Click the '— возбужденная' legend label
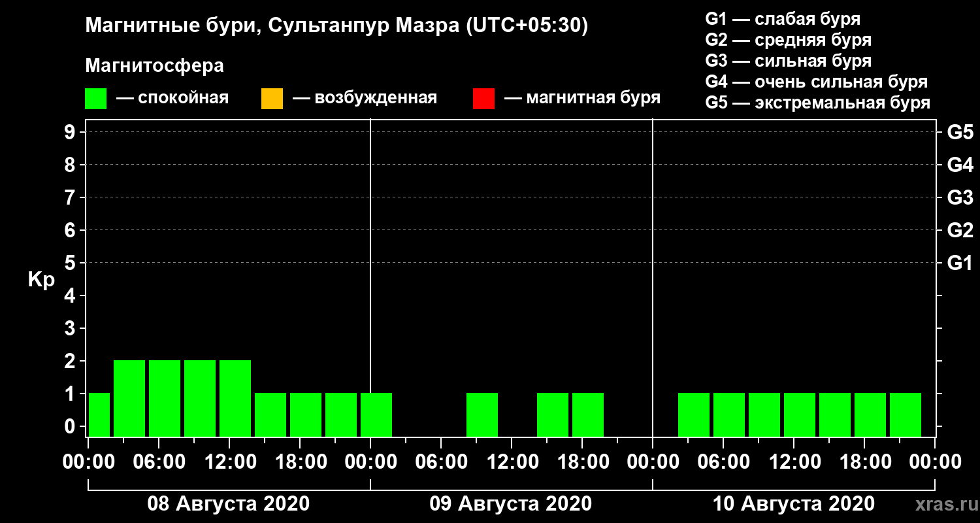Screen dimensions: 980x523 click(x=365, y=98)
